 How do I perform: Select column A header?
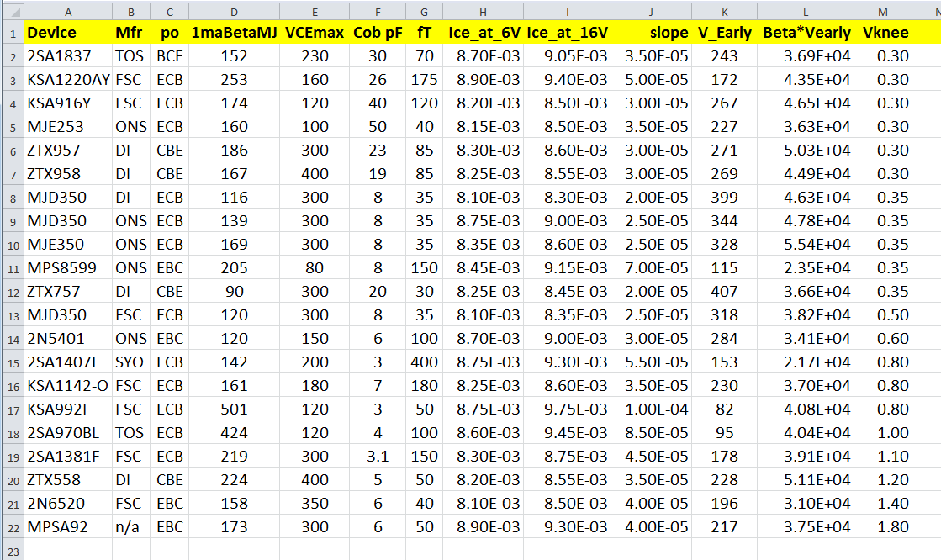point(68,12)
